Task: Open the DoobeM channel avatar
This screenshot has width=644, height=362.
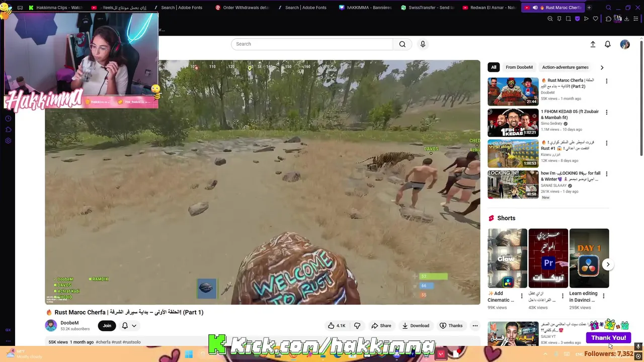Action: click(x=51, y=325)
